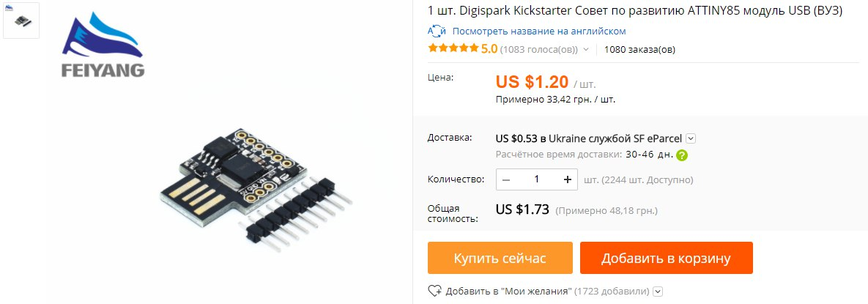Click the 1083 голоса(ов) votes count
Viewport: 868px width, 304px height.
(538, 49)
